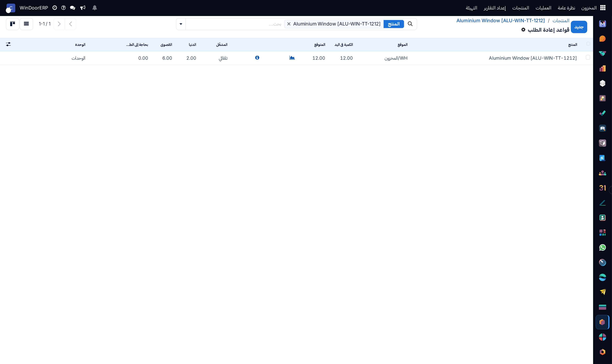Open the Contacts app in sidebar

[602, 218]
